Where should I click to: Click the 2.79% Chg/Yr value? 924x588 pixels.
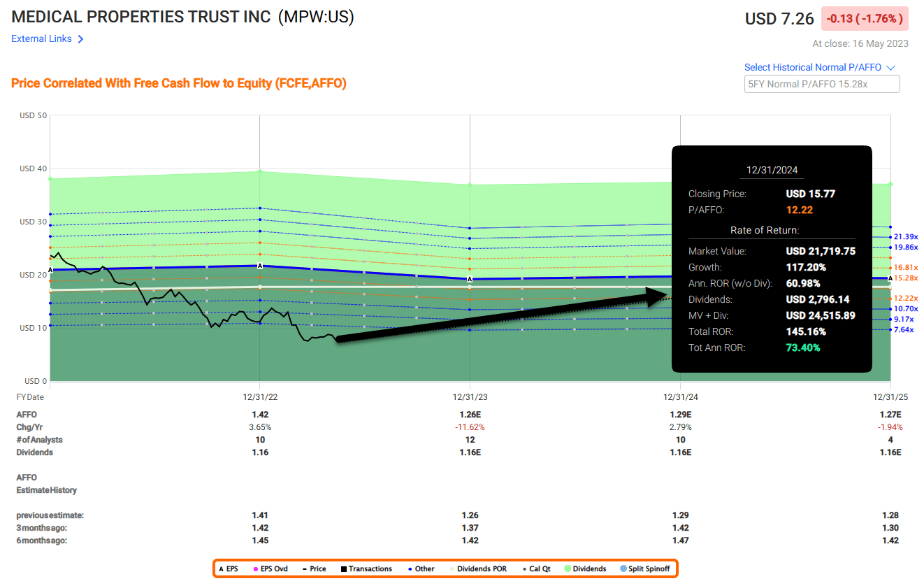tap(680, 427)
